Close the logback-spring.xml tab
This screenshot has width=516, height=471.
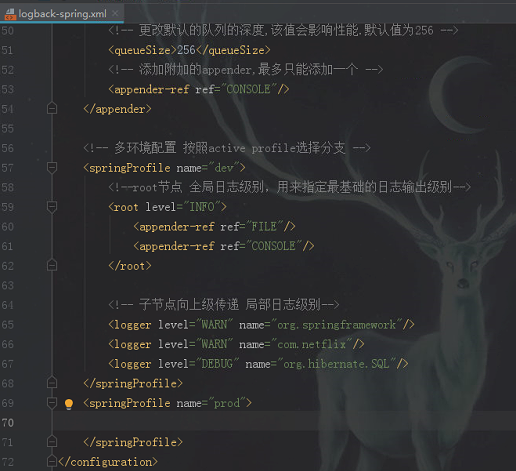(115, 13)
